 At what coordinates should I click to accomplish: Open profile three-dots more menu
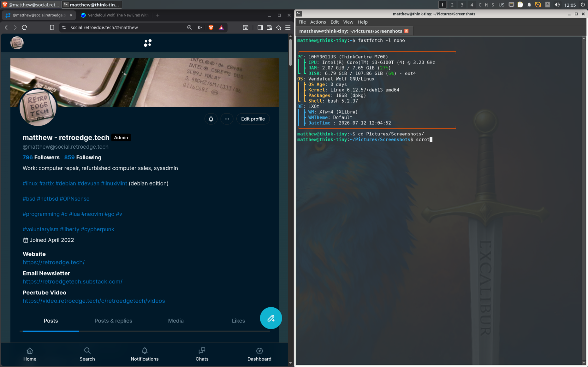pos(227,119)
